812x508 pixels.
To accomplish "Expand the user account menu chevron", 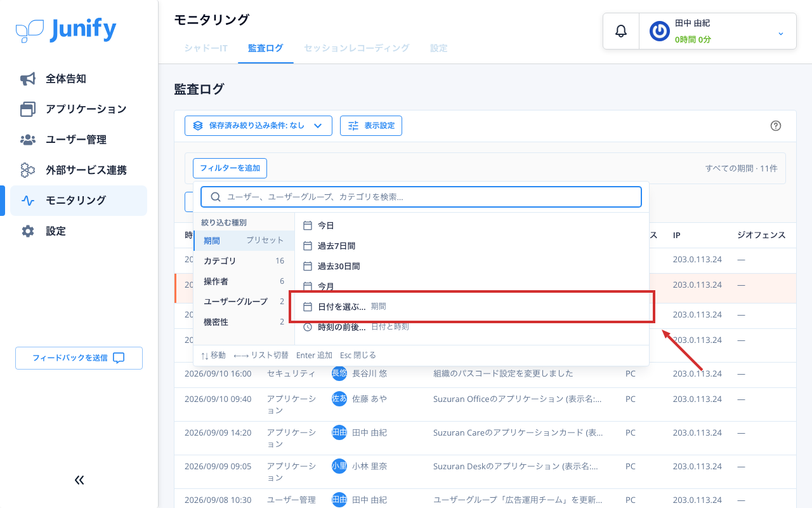I will (x=781, y=33).
